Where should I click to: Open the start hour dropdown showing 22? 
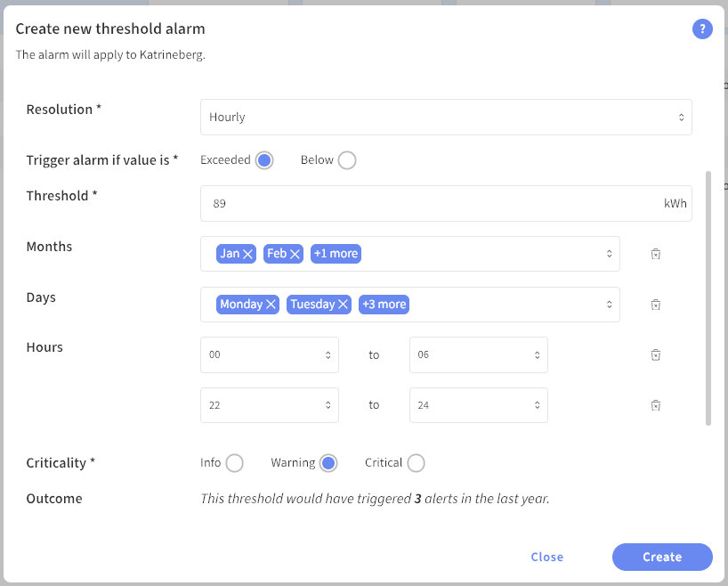click(x=270, y=405)
